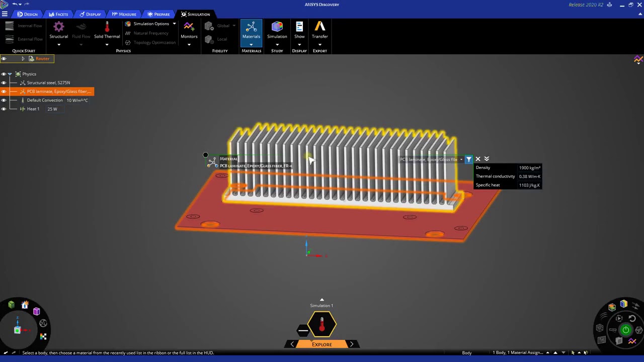Click the spin view icon
The height and width of the screenshot is (362, 644).
pyautogui.click(x=43, y=323)
